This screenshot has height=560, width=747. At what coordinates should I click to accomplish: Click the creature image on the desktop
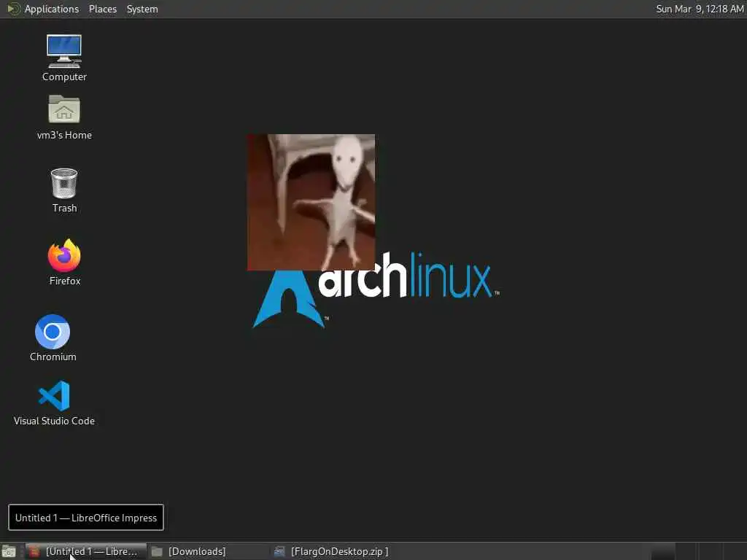click(x=311, y=203)
